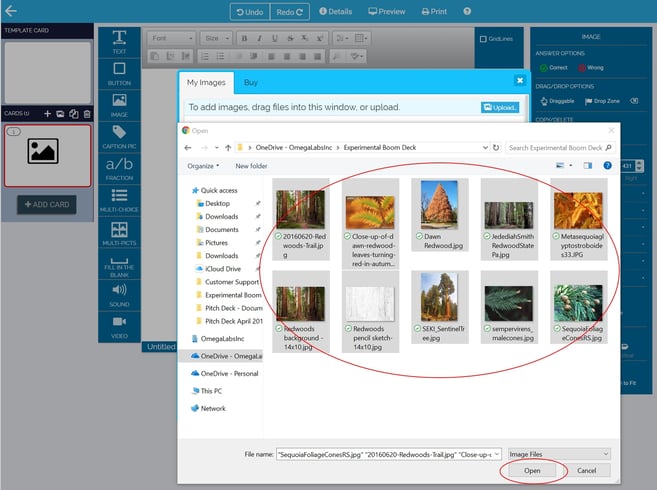Click the Add Card button
657x490 pixels.
click(47, 205)
